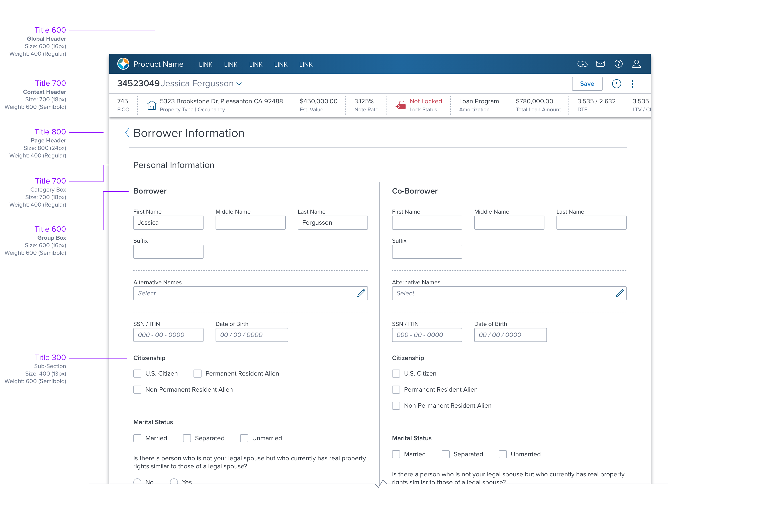The width and height of the screenshot is (760, 532).
Task: Click Borrower First Name field containing Jessica
Action: [168, 222]
